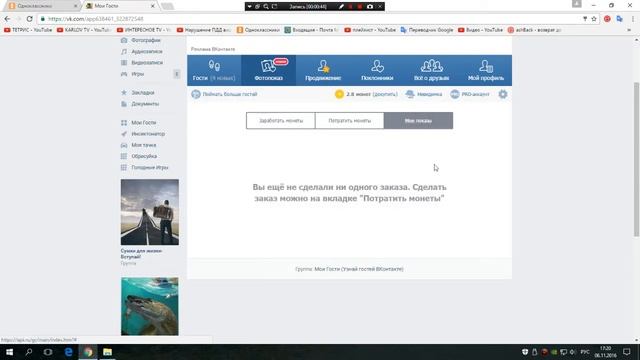Open Windows taskbar search
Screen dimensions: 640x360
coord(29,352)
